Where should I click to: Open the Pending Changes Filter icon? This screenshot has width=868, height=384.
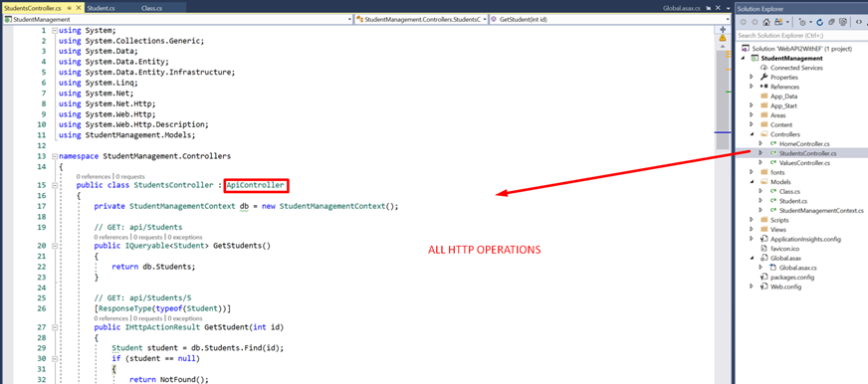click(802, 22)
